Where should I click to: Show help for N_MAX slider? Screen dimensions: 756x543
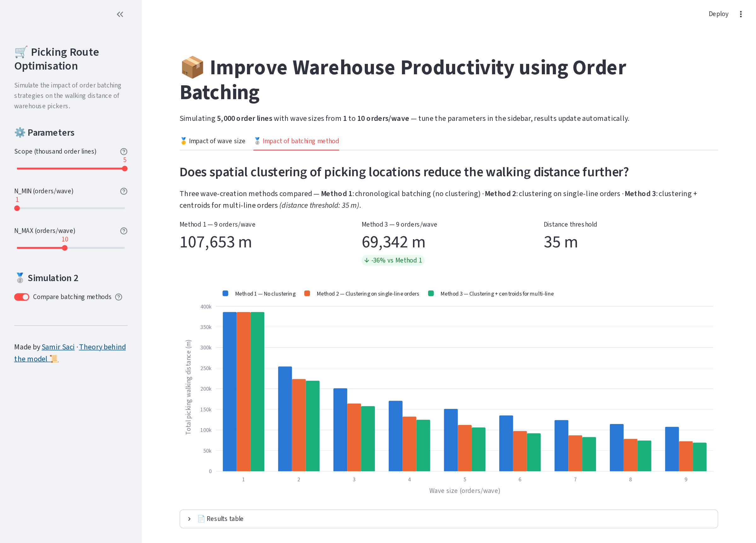(x=124, y=231)
